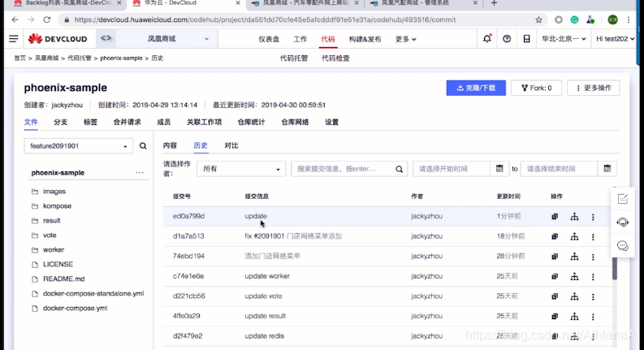Click the browser address bar

click(302, 19)
